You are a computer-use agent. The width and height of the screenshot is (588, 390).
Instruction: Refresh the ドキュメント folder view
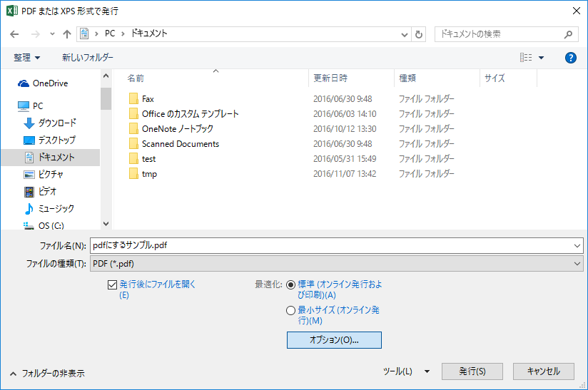(x=418, y=34)
